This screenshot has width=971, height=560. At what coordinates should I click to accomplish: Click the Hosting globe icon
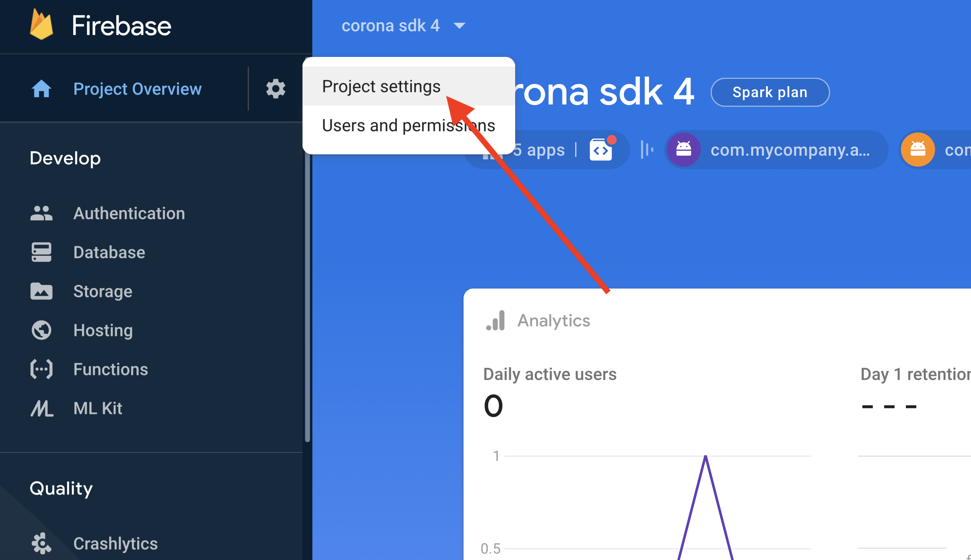(x=41, y=330)
